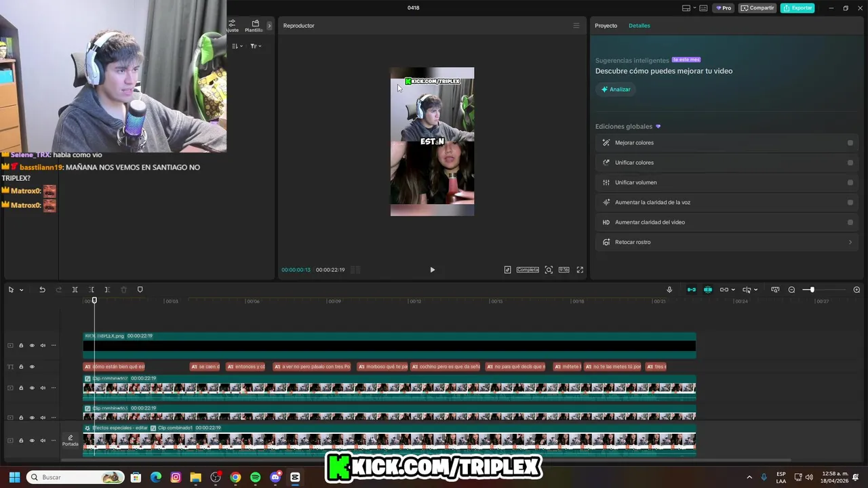Click the trim left of playhead icon
868x488 pixels.
point(91,289)
